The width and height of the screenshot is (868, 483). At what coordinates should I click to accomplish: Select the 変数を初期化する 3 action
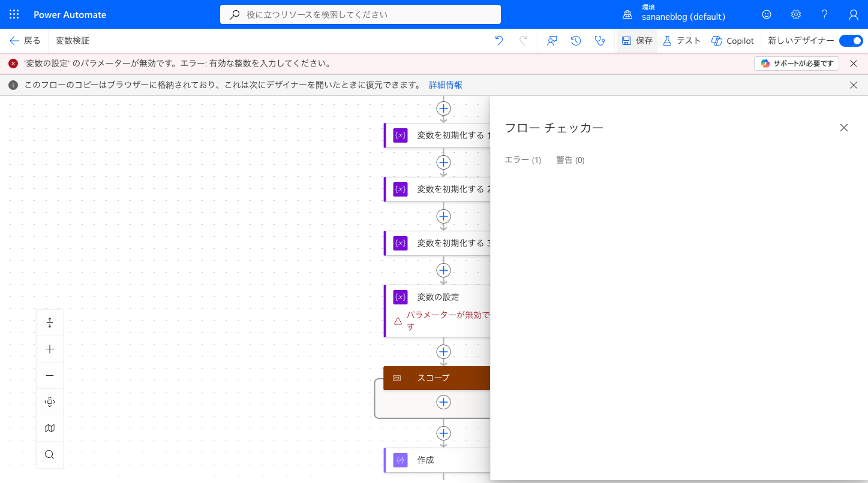437,243
